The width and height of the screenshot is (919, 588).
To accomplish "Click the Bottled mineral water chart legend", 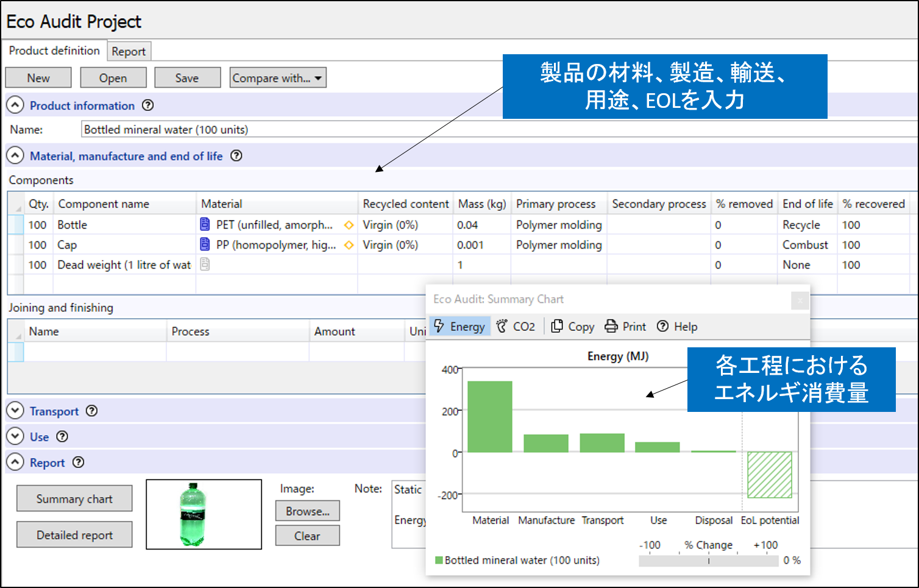I will [x=517, y=561].
